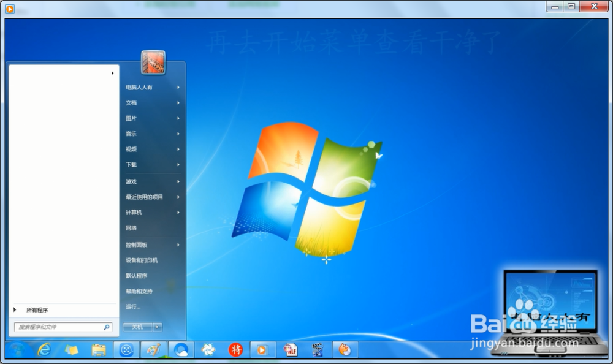Open 文档 in Start menu
The height and width of the screenshot is (364, 613).
pos(131,103)
